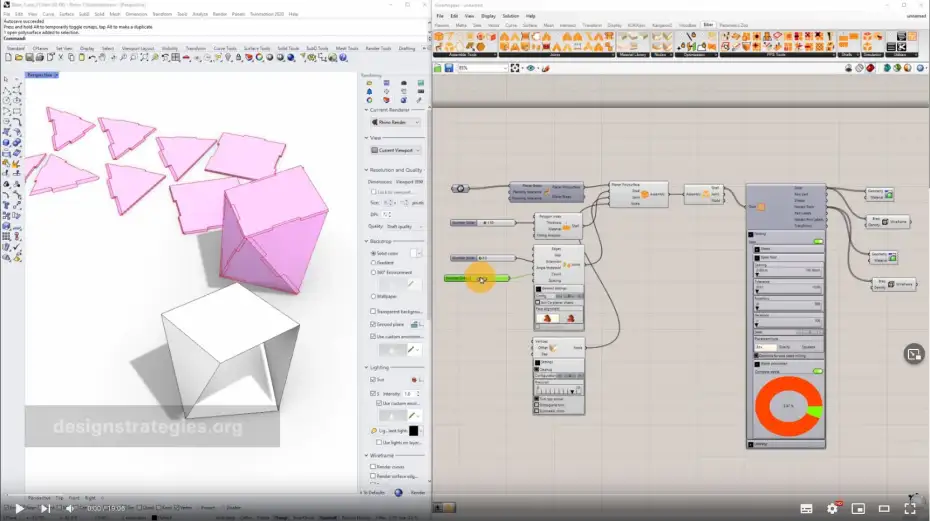
Task: Click the New file icon in Rhino toolbar
Action: point(8,58)
